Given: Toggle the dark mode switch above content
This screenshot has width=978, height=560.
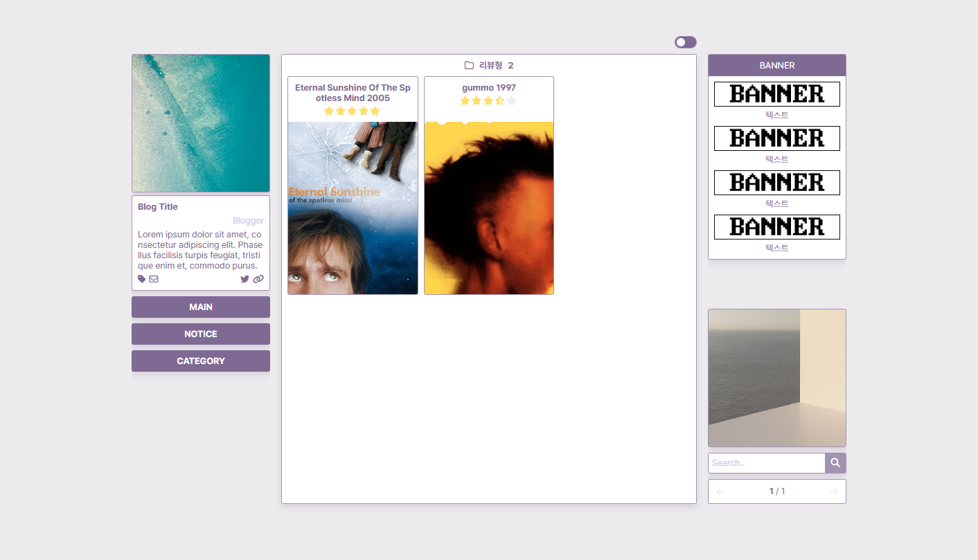Looking at the screenshot, I should point(686,42).
